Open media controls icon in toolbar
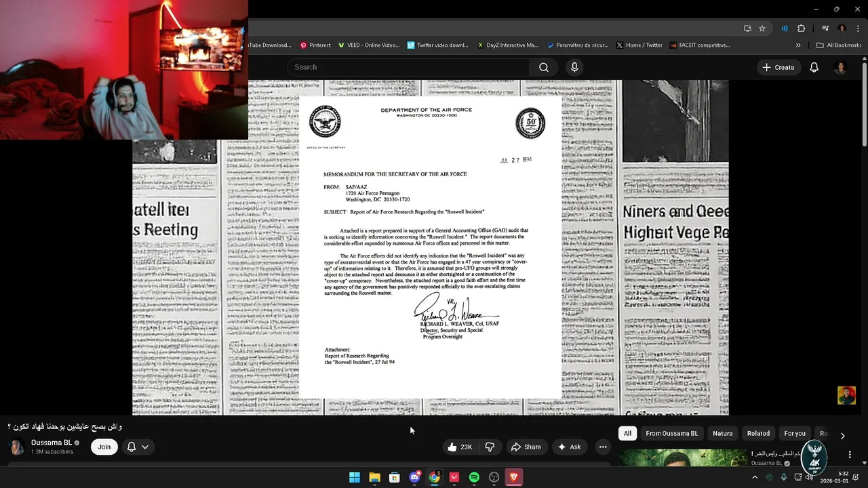This screenshot has width=868, height=488. coord(825,28)
